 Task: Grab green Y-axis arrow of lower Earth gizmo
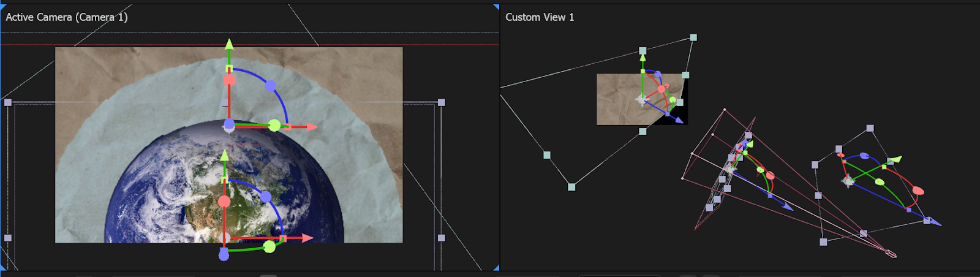[x=224, y=154]
